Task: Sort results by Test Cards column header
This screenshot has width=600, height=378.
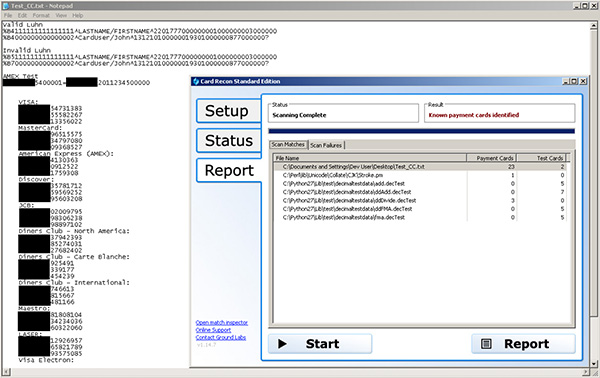Action: 541,158
